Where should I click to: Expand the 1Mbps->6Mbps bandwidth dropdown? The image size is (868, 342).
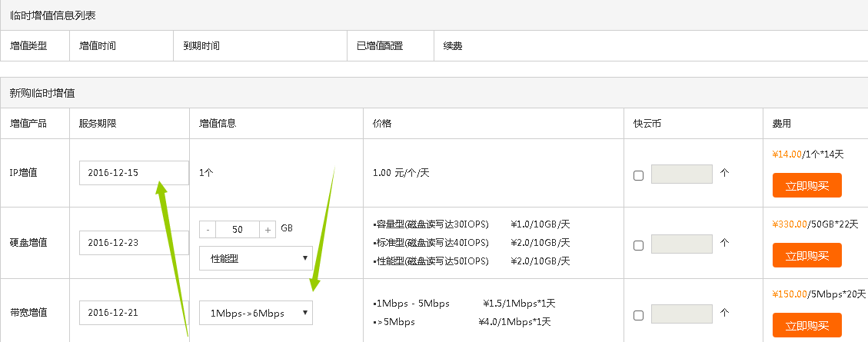pyautogui.click(x=255, y=313)
